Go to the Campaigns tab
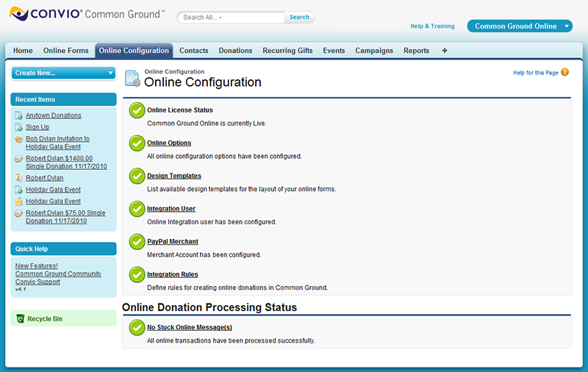This screenshot has width=588, height=372. click(374, 51)
